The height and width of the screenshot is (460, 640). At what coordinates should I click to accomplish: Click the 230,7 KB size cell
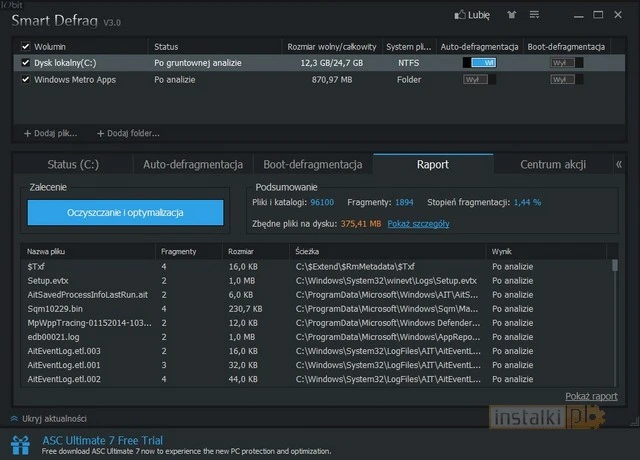click(x=245, y=309)
